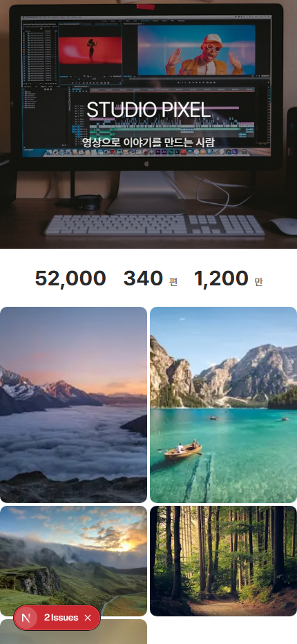
Task: Open the green valley sunset thumbnail
Action: pos(73,560)
